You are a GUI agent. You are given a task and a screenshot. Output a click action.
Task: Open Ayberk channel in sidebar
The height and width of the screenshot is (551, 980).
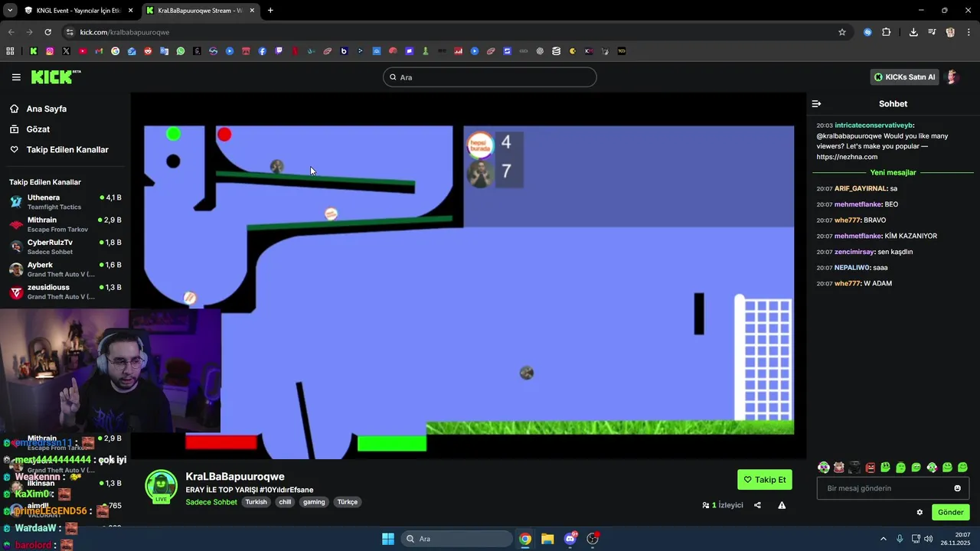pos(65,269)
